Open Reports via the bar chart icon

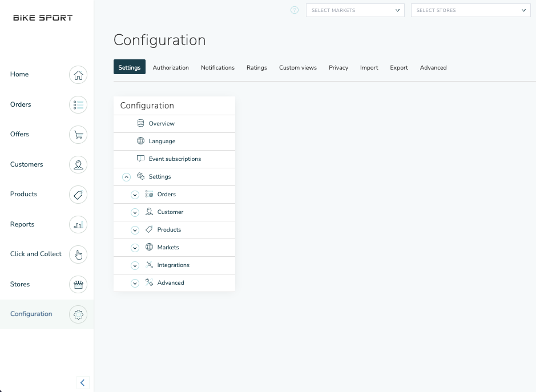point(78,225)
